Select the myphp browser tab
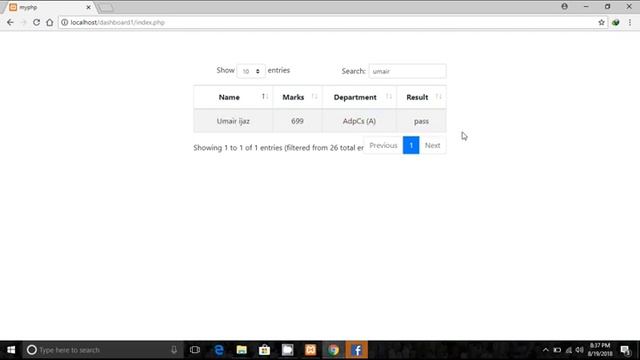Image resolution: width=640 pixels, height=360 pixels. pos(49,7)
